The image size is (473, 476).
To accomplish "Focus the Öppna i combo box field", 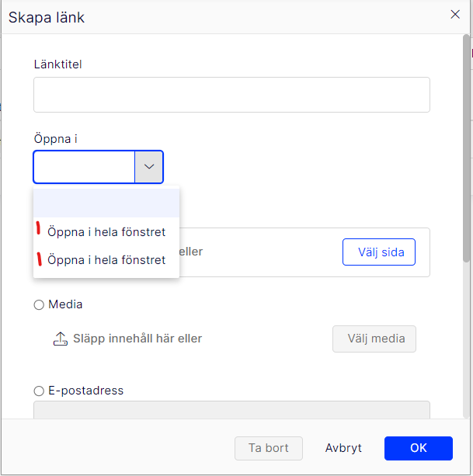I will click(x=85, y=167).
